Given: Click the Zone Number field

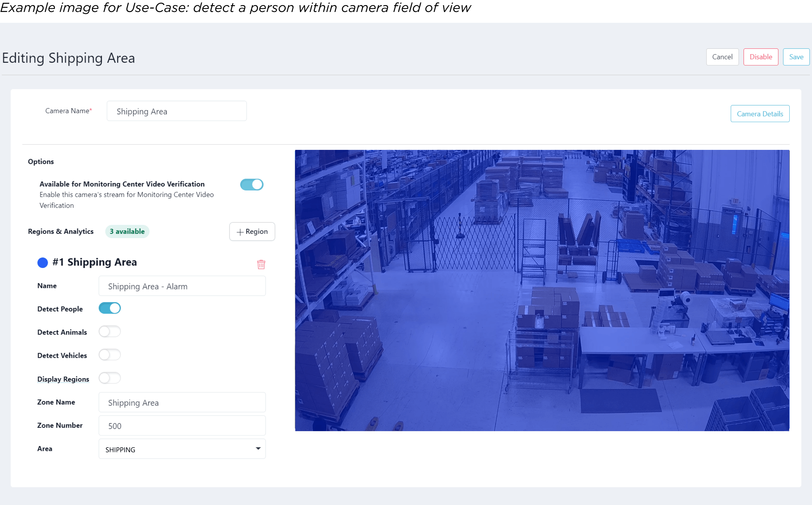Looking at the screenshot, I should (x=182, y=426).
